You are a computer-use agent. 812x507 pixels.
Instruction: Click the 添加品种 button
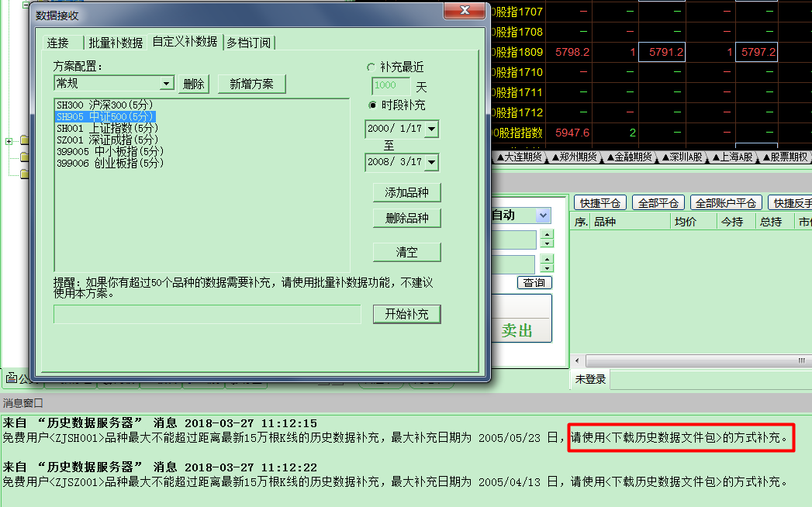click(x=407, y=193)
